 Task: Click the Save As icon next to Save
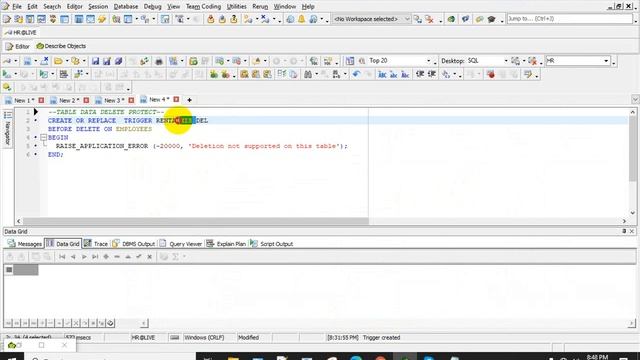(x=107, y=61)
